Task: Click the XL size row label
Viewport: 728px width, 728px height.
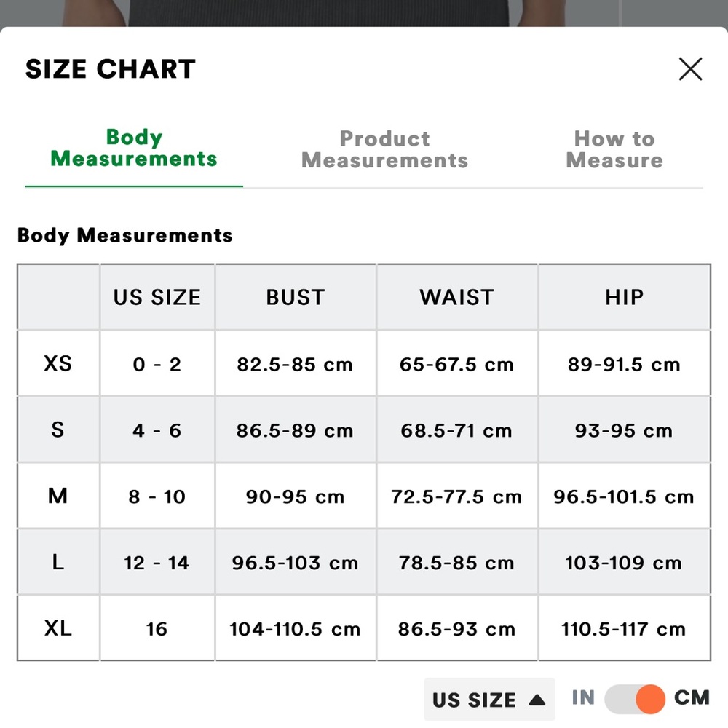Action: point(58,628)
